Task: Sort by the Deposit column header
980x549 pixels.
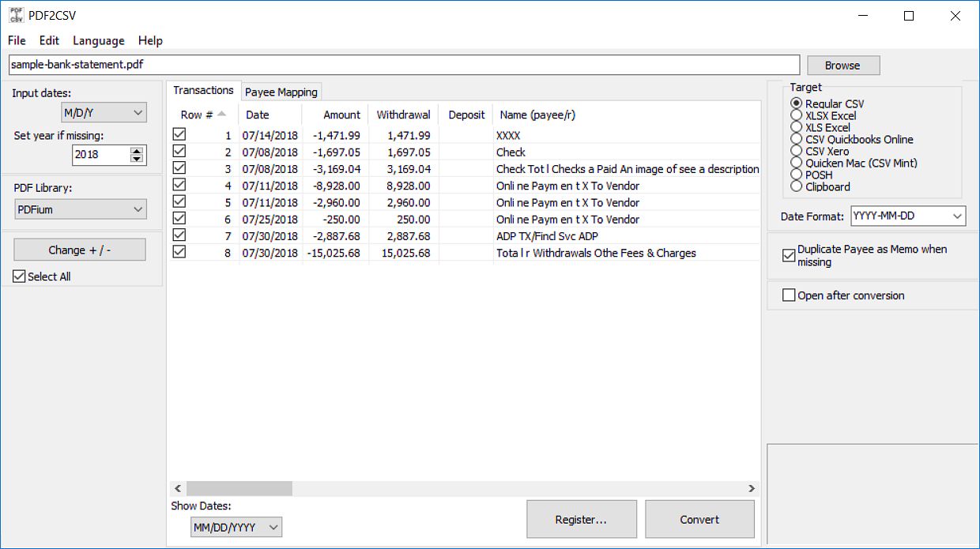Action: pos(465,115)
